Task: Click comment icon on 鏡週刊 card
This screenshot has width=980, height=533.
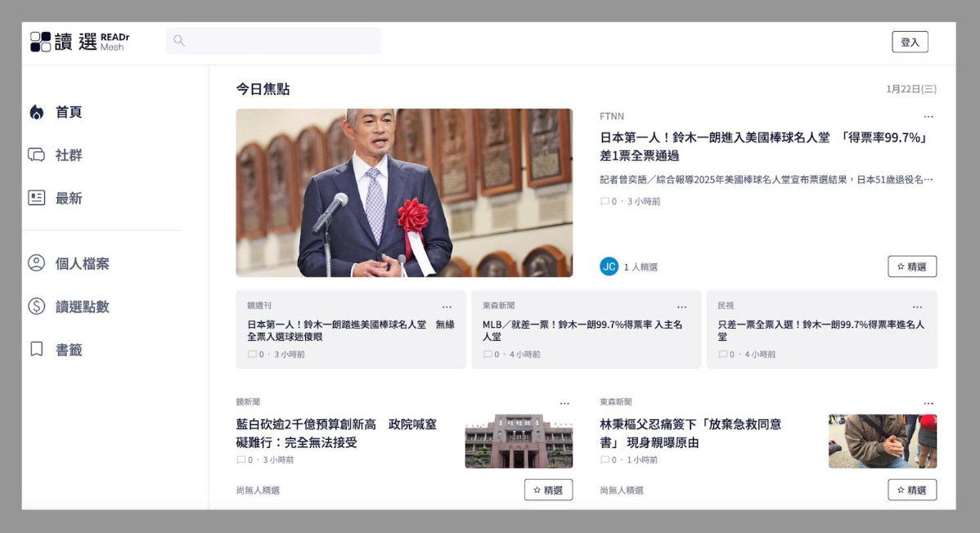Action: pyautogui.click(x=252, y=354)
